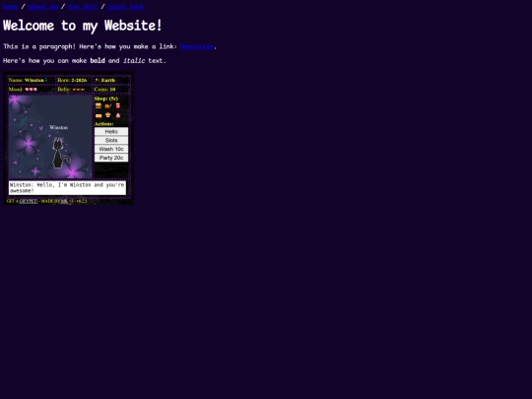Image resolution: width=532 pixels, height=399 pixels.
Task: Open the fun shit link
Action: click(x=83, y=7)
